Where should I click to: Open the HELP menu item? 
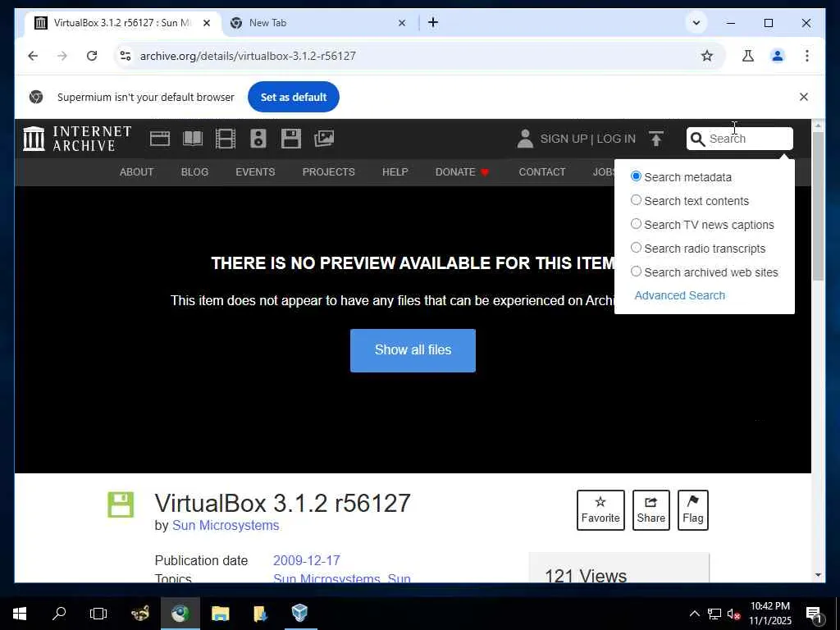[x=395, y=172]
